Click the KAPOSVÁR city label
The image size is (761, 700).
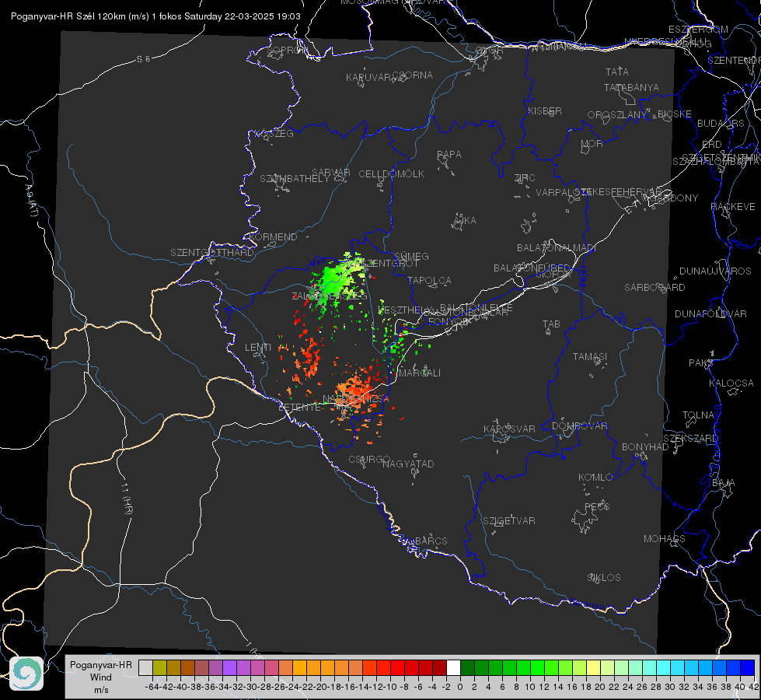pyautogui.click(x=509, y=429)
